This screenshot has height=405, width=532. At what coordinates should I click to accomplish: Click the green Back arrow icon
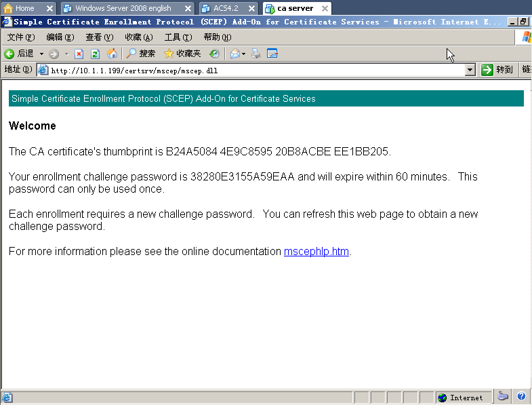tap(9, 54)
